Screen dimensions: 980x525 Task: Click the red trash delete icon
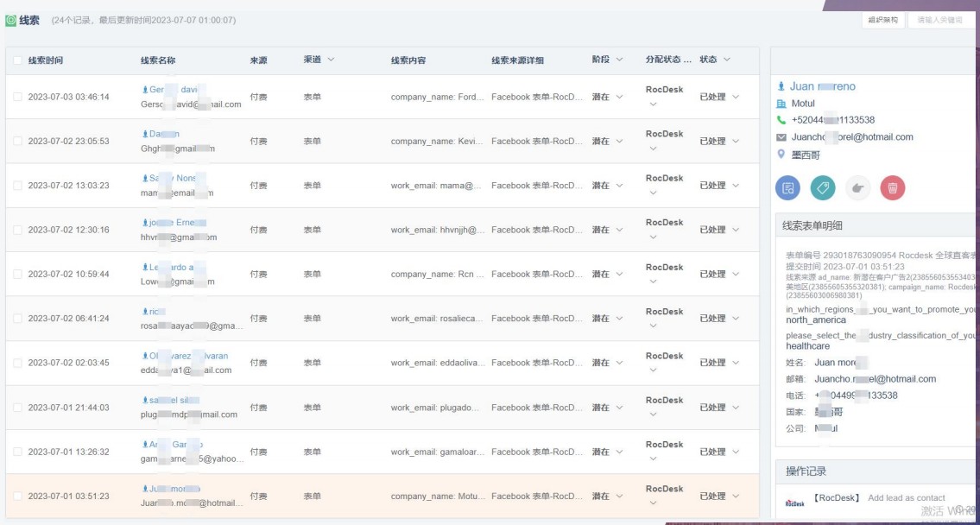[893, 187]
